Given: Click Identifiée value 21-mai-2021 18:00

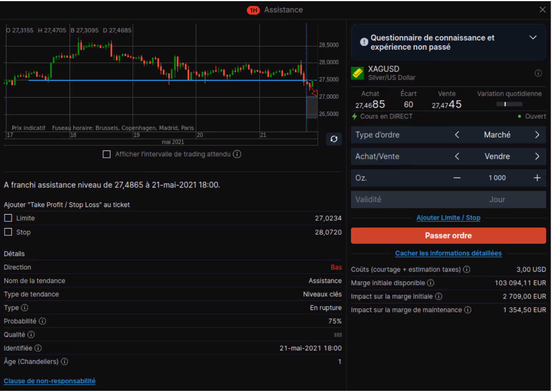Looking at the screenshot, I should coord(310,348).
